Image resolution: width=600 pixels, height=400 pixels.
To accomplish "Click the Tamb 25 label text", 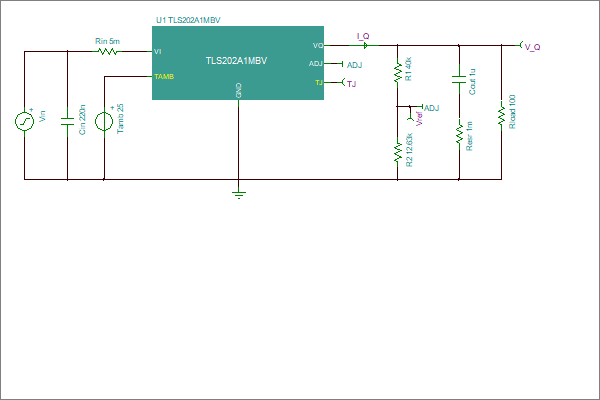I will 120,119.
